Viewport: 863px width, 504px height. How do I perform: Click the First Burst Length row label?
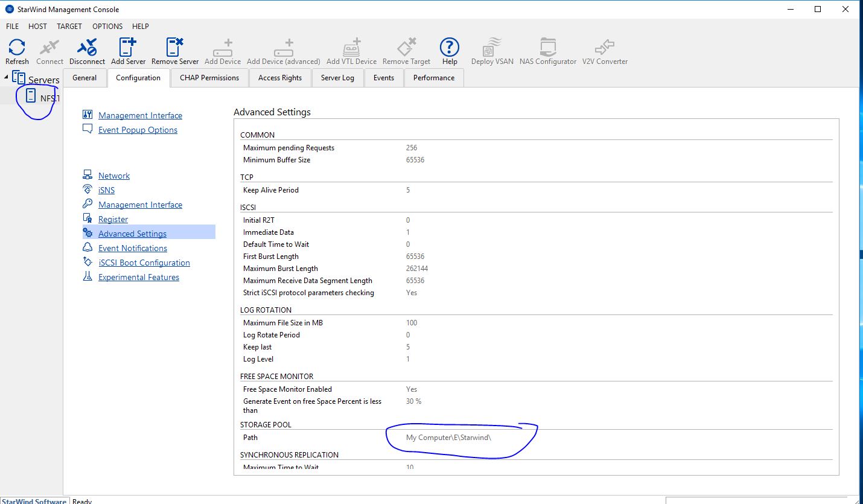tap(271, 257)
